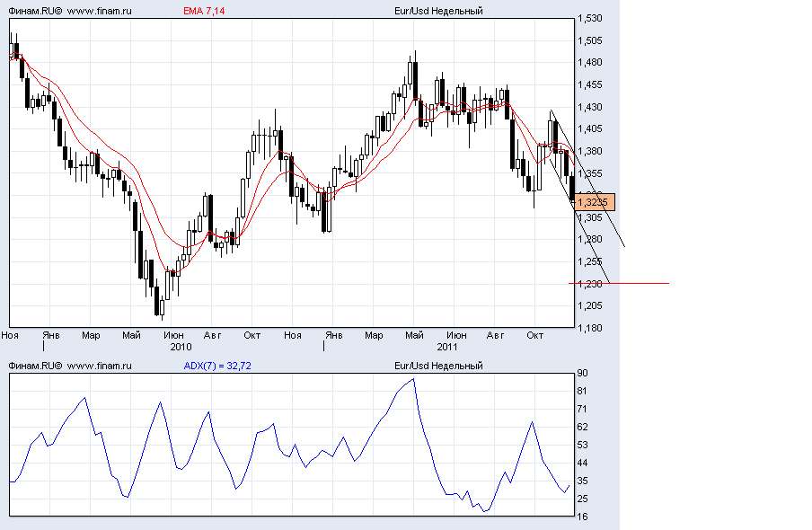812x530 pixels.
Task: Click the 1,180 price axis label
Action: 590,328
